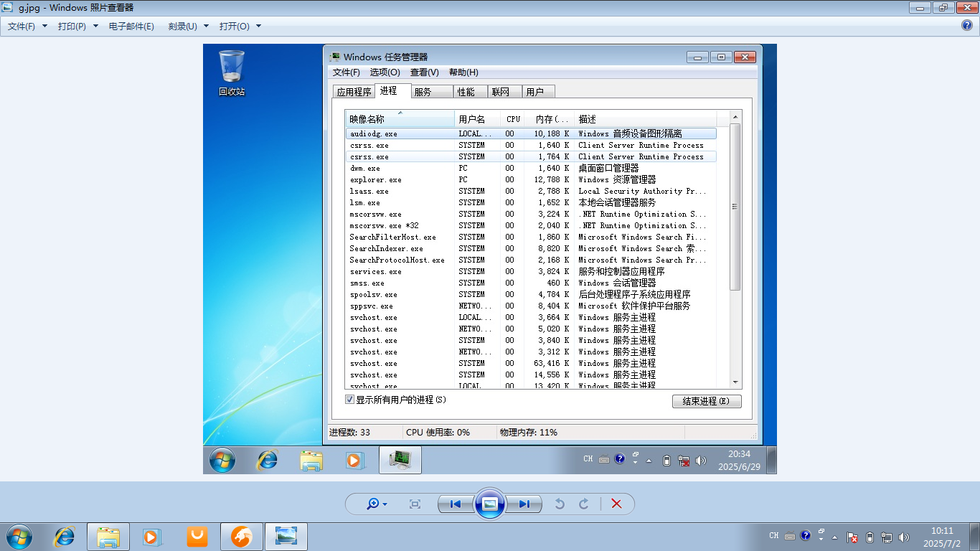Go to the next picture
The width and height of the screenshot is (980, 551).
[x=524, y=504]
